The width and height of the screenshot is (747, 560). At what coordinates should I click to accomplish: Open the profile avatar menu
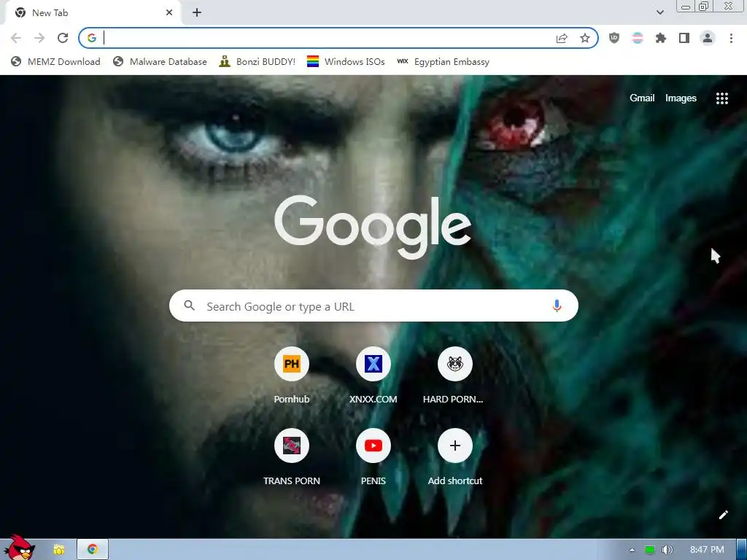pos(708,38)
